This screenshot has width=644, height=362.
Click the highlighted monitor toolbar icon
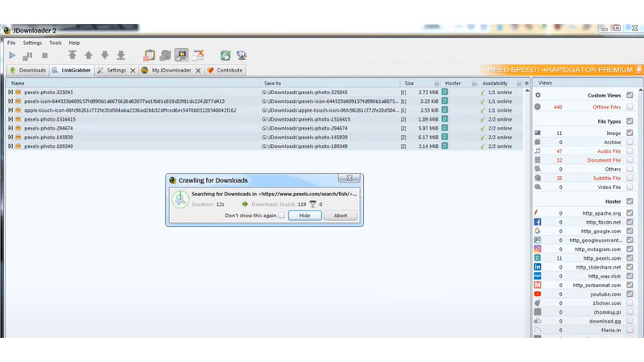(181, 55)
